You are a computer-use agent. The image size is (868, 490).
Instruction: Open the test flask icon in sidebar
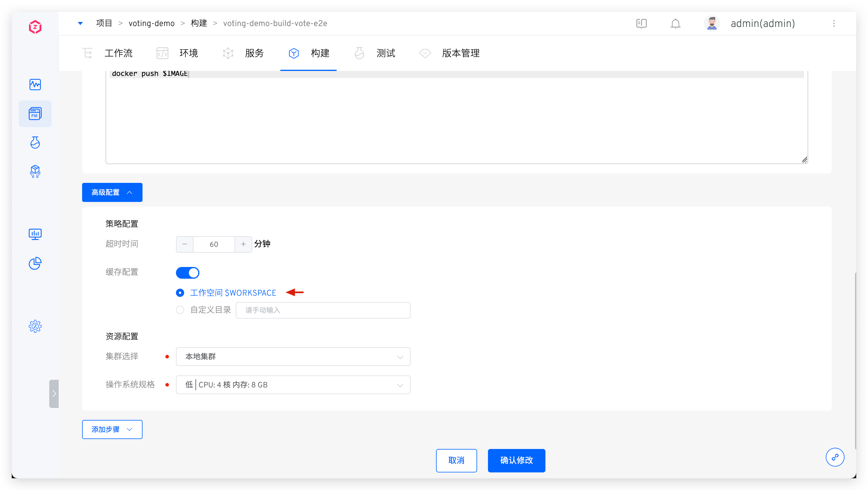coord(35,142)
